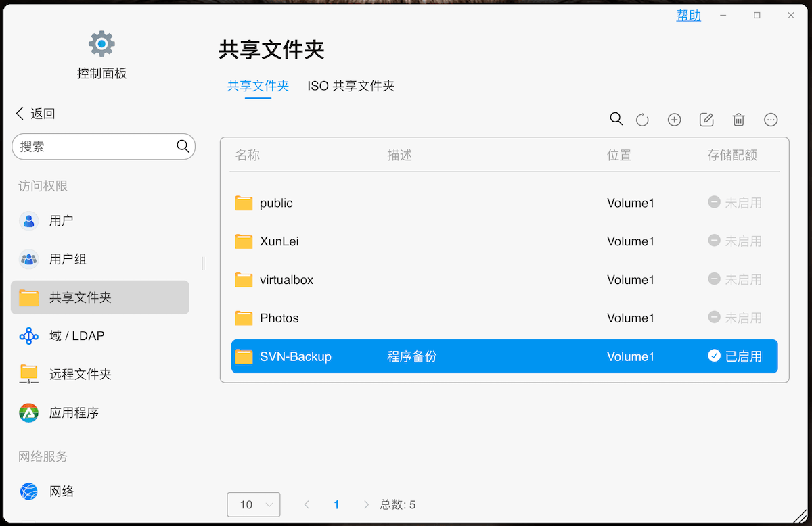
Task: Open the search icon in the toolbar
Action: [x=616, y=118]
